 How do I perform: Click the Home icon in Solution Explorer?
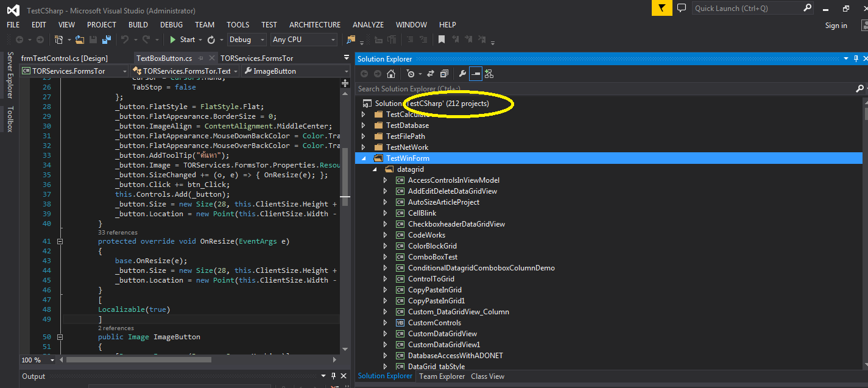click(x=391, y=74)
